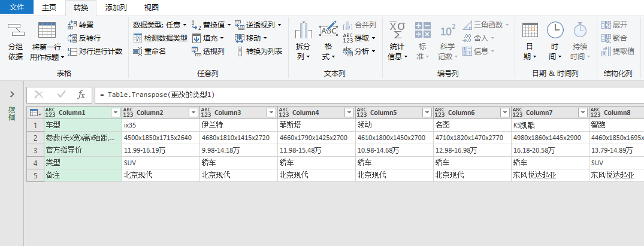Click Column2 data type icon (ABC123)
Screen dimensions: 644x246
pyautogui.click(x=128, y=113)
